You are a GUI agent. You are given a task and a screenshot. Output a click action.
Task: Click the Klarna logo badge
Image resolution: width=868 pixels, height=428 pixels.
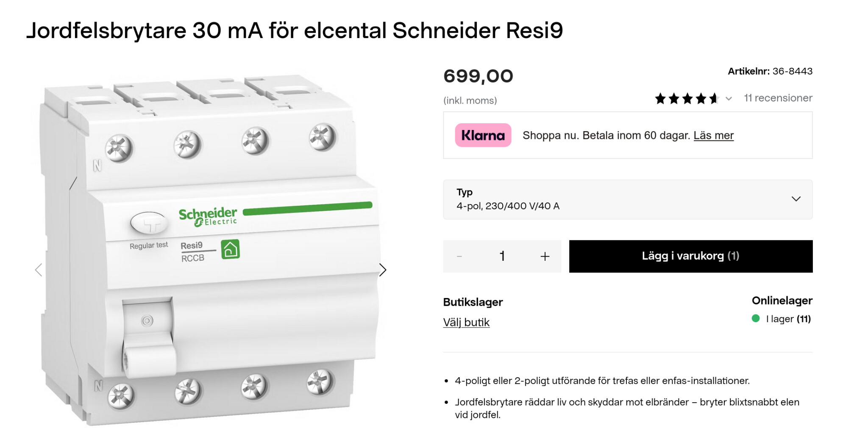pos(483,135)
